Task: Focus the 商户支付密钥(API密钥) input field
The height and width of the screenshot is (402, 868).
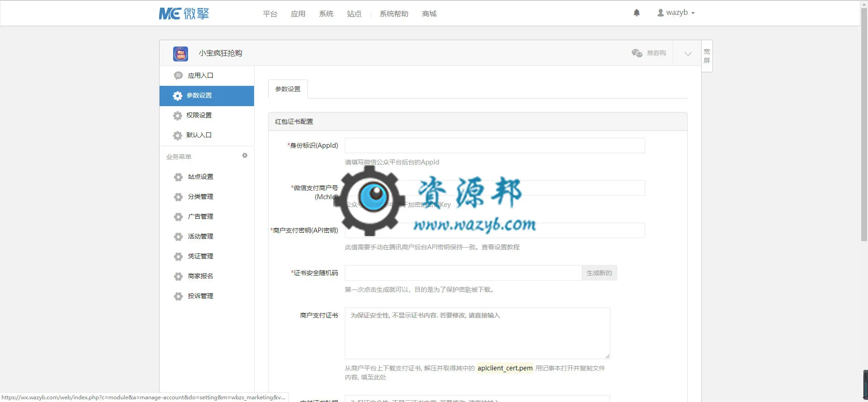Action: tap(495, 230)
